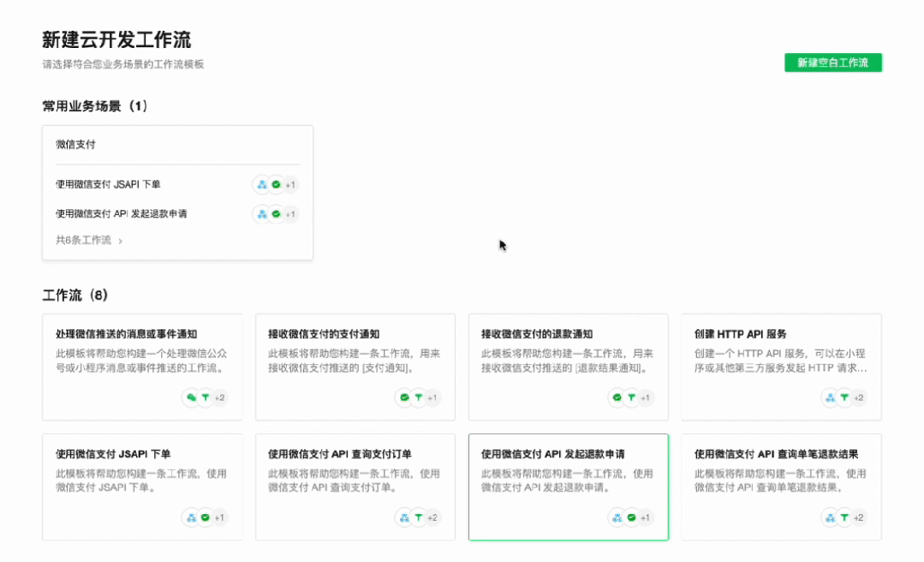924x562 pixels.
Task: Click the +1 badge in the 微信支付 box JSAPI 下单 row
Action: (290, 184)
